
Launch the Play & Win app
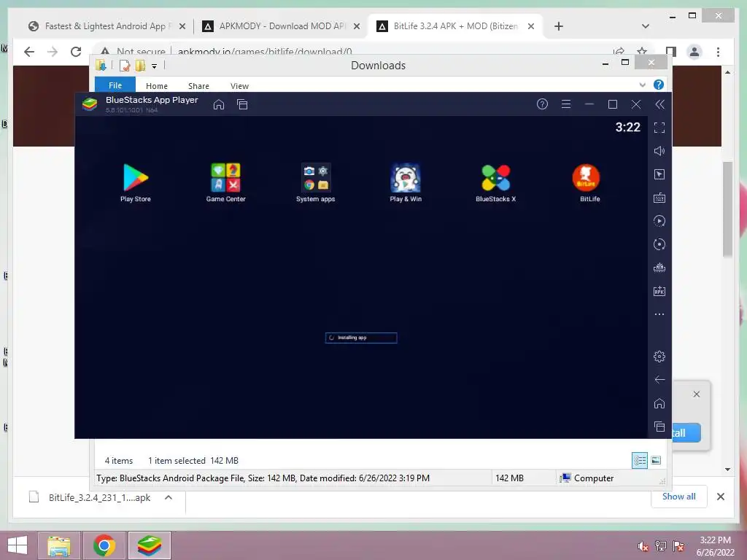(406, 178)
